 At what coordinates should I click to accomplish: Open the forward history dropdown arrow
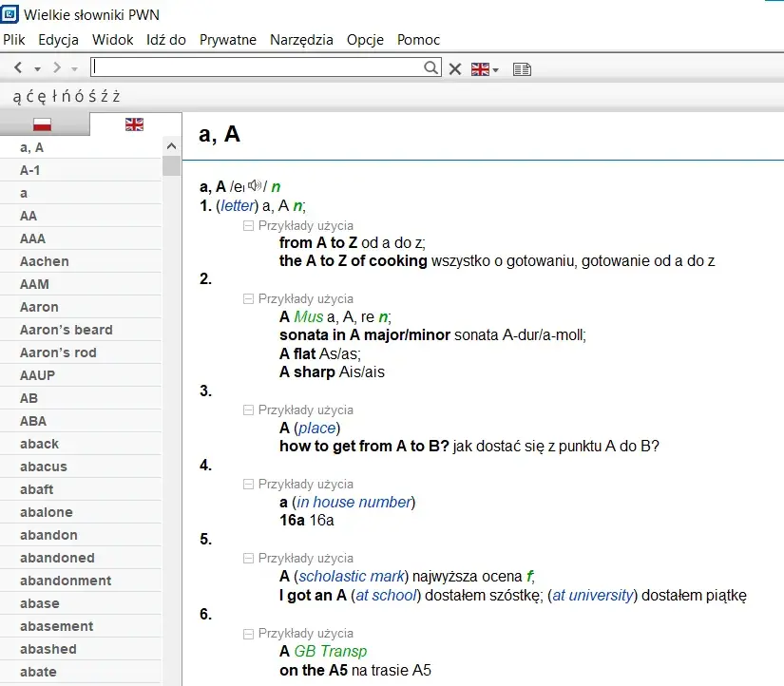74,69
